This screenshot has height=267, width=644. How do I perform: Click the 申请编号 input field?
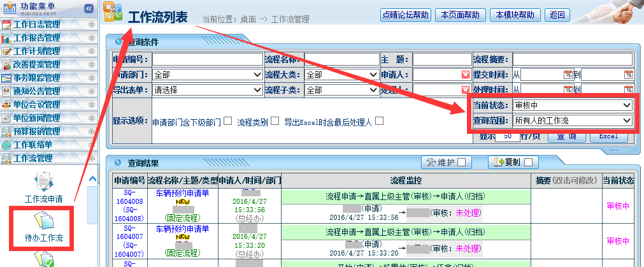208,59
